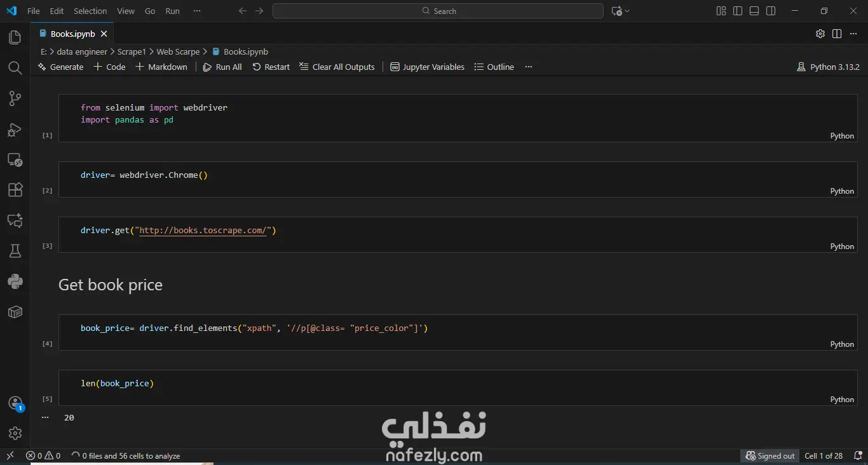Open the Source Control view
This screenshot has height=465, width=868.
pyautogui.click(x=15, y=98)
